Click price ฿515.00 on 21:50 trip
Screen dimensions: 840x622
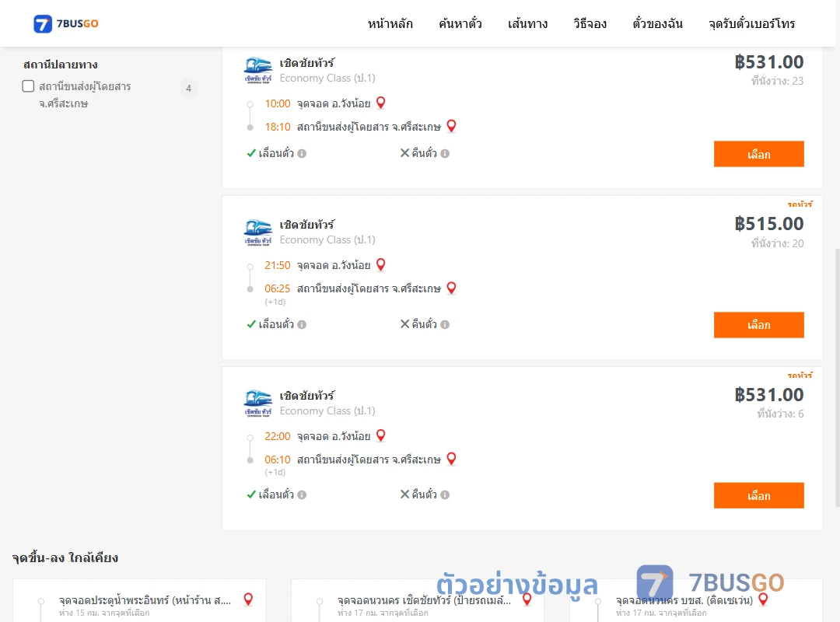tap(768, 224)
